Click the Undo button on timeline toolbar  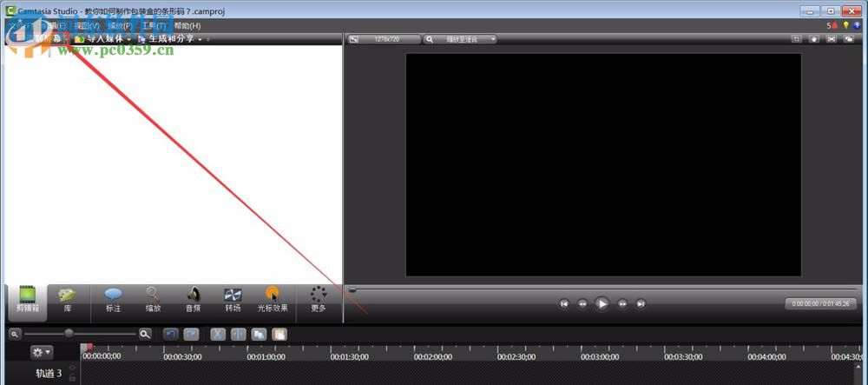tap(170, 335)
